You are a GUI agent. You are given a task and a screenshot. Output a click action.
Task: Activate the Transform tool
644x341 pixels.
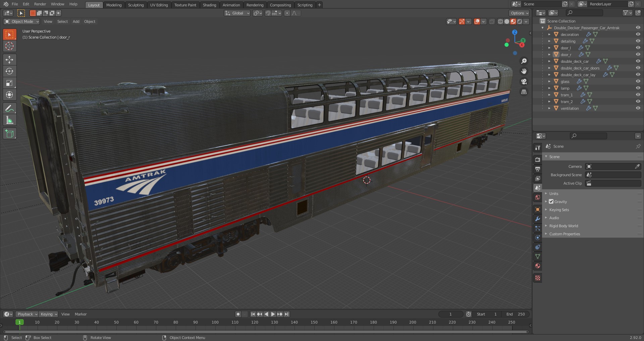(x=9, y=95)
